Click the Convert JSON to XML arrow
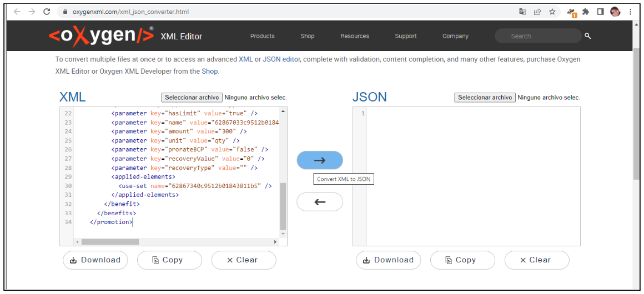The image size is (644, 294). click(x=320, y=202)
